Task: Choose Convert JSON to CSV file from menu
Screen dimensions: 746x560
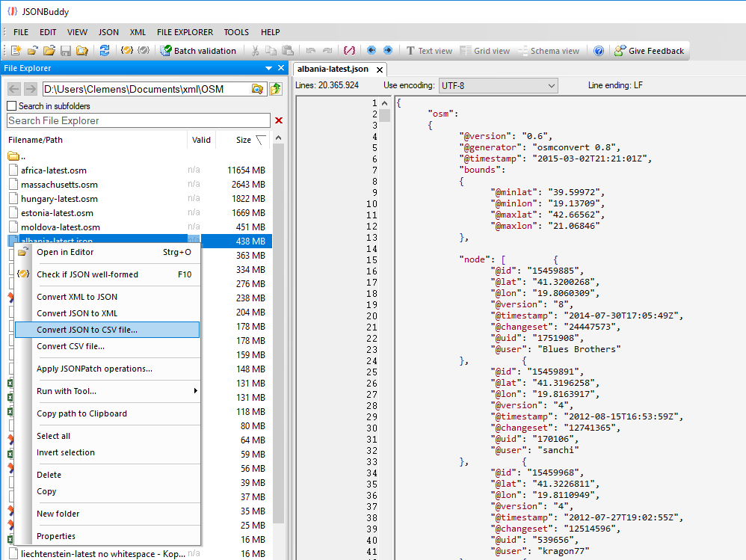Action: point(107,330)
